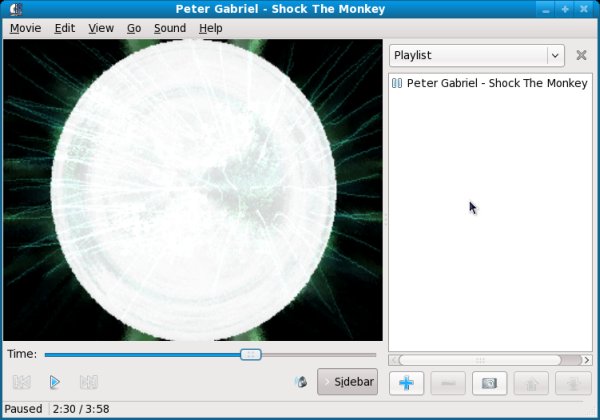Image resolution: width=600 pixels, height=420 pixels.
Task: Open the Sound menu
Action: (x=170, y=28)
